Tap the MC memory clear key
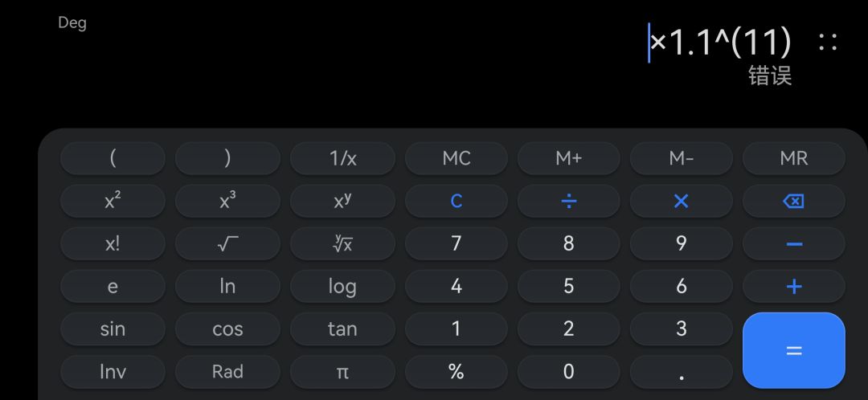868x400 pixels. (457, 158)
